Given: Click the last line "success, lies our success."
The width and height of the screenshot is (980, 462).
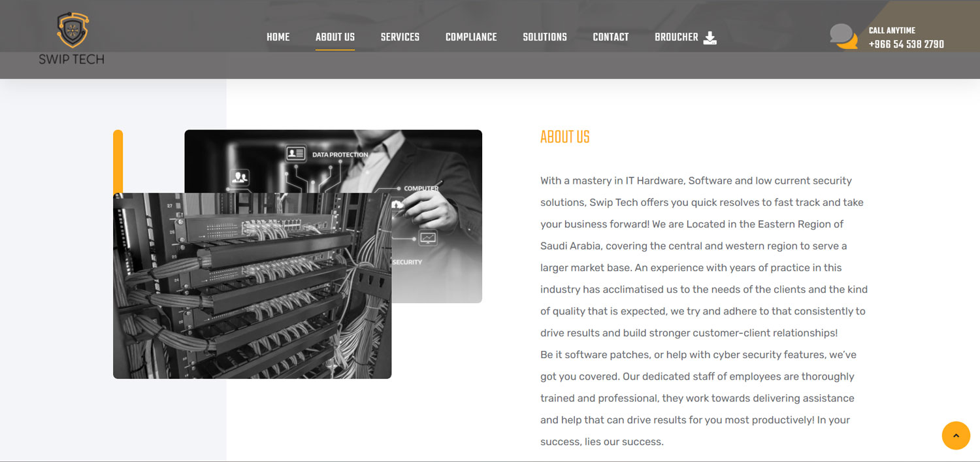Looking at the screenshot, I should [x=602, y=442].
